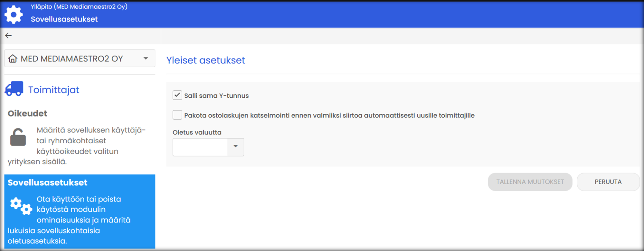
Task: Click the Sovellusasetukset title in the header
Action: click(64, 19)
